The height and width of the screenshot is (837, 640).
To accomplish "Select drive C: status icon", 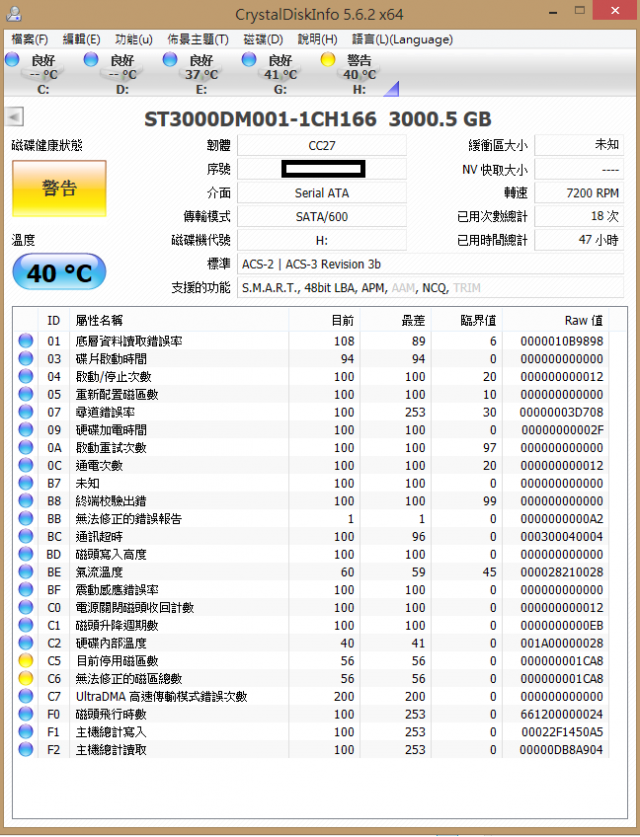I will pos(12,59).
